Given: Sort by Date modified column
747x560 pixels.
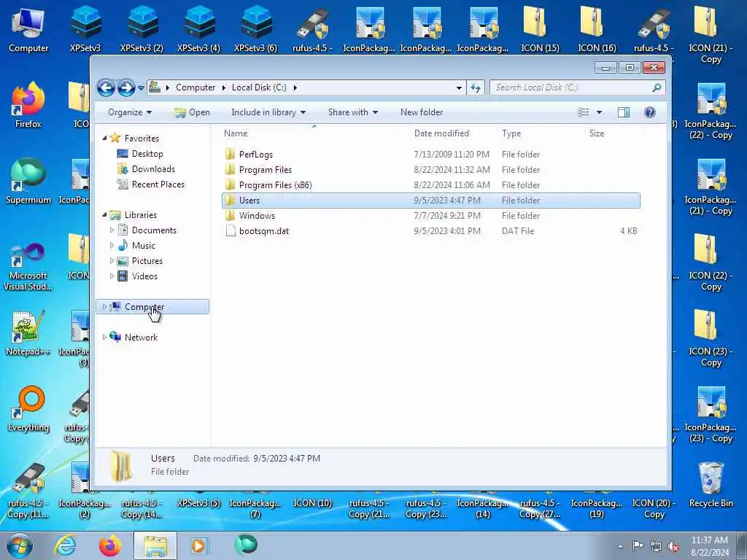Looking at the screenshot, I should tap(452, 133).
